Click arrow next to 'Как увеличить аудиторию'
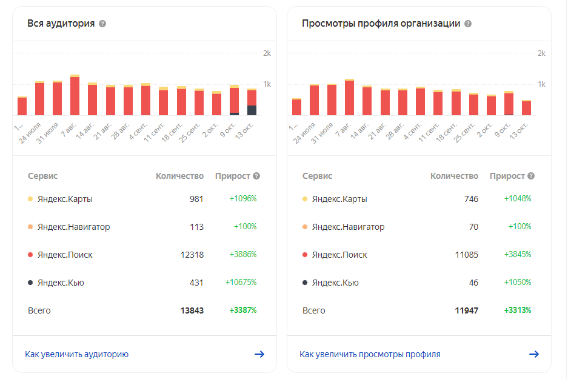 point(259,354)
